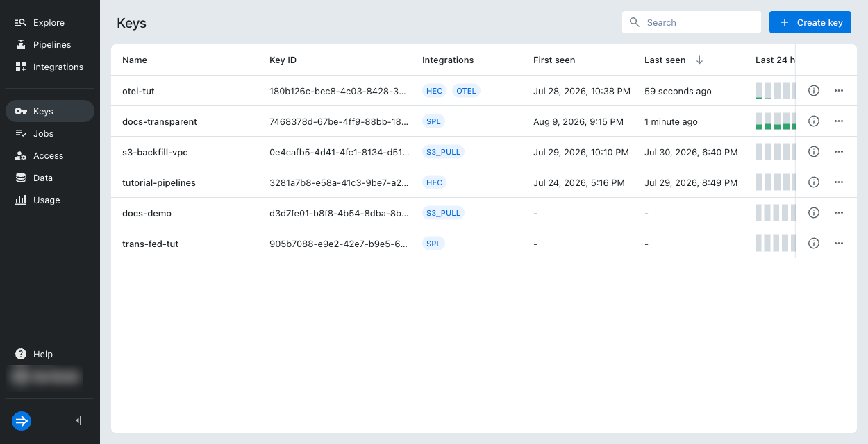Open info for the otel-tut key
Screen dimensions: 868x444
point(814,91)
